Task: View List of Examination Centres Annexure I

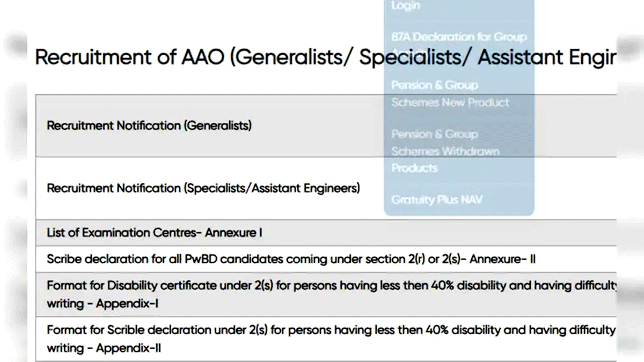Action: (x=155, y=233)
